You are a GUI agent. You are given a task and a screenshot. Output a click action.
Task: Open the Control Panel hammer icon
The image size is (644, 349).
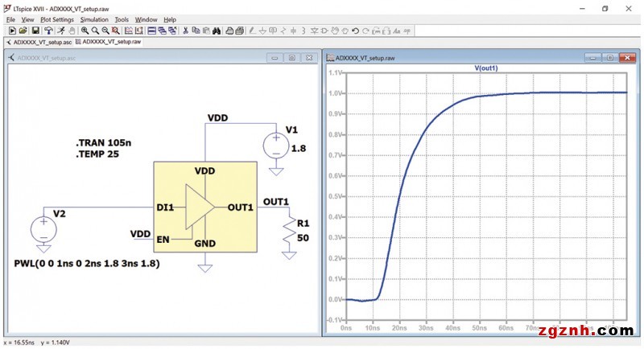click(x=48, y=31)
